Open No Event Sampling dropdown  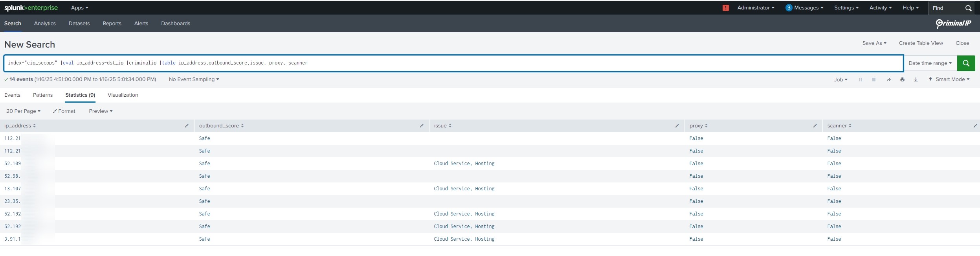194,79
